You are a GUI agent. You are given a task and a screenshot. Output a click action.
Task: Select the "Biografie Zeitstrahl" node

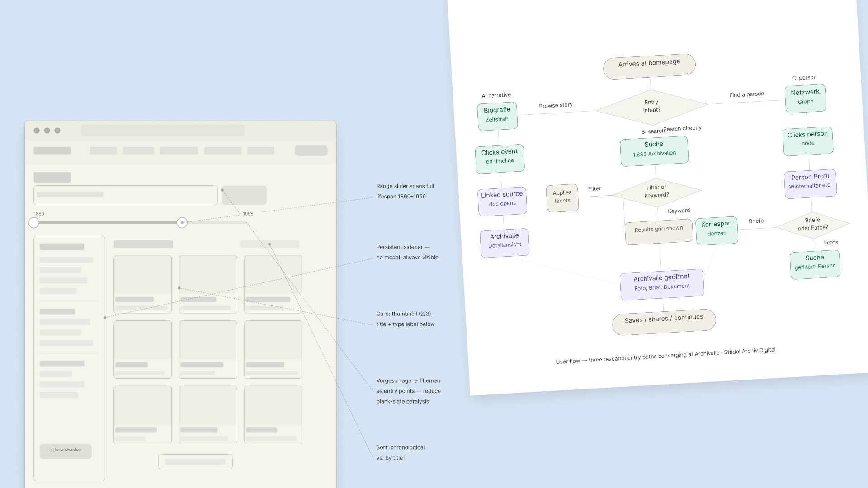coord(497,115)
